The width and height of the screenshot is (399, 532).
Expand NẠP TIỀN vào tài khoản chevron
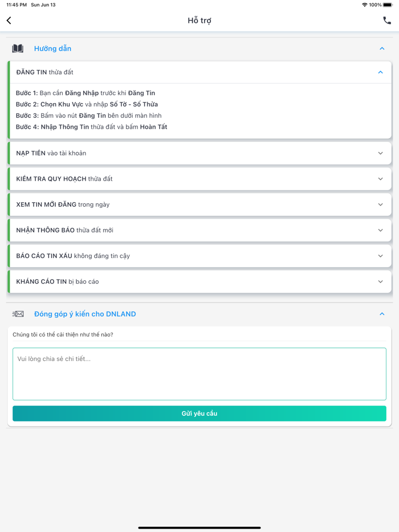point(380,153)
